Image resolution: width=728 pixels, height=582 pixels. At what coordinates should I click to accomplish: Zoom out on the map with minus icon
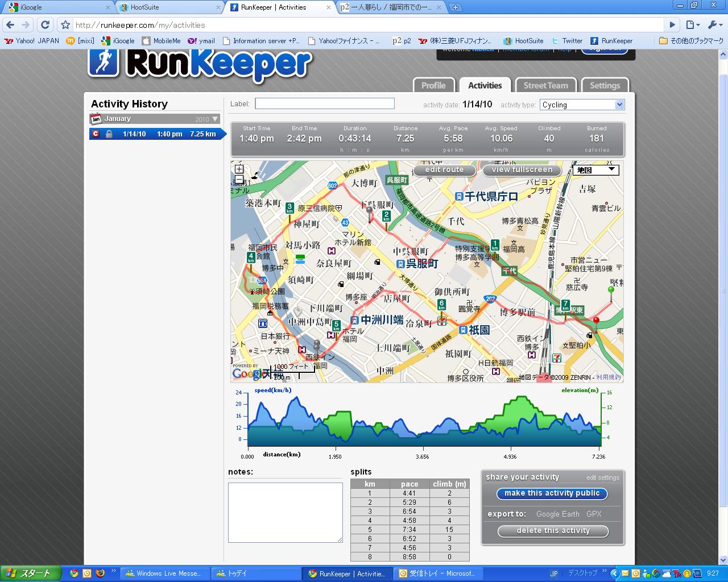pyautogui.click(x=239, y=180)
